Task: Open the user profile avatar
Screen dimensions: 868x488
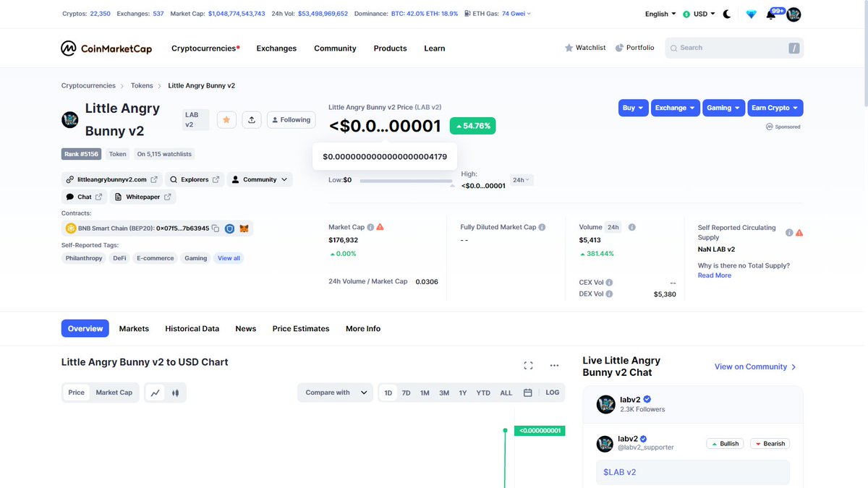Action: click(x=793, y=14)
